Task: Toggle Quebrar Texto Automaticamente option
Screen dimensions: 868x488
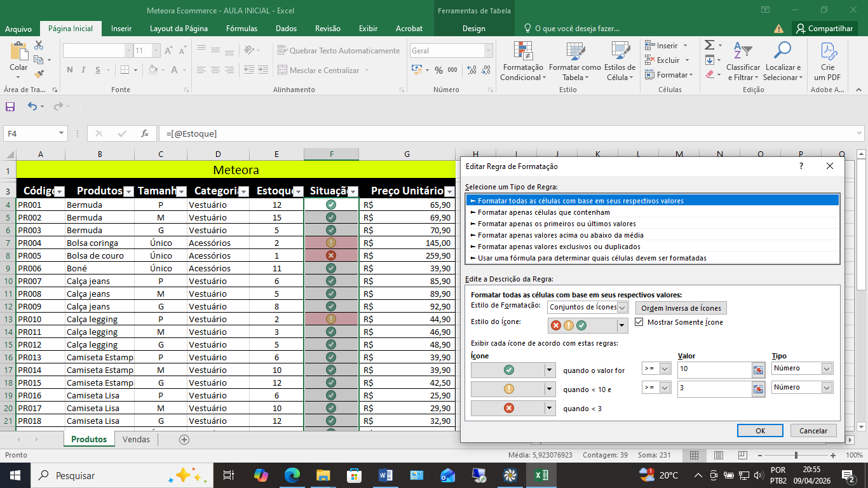Action: [x=339, y=51]
